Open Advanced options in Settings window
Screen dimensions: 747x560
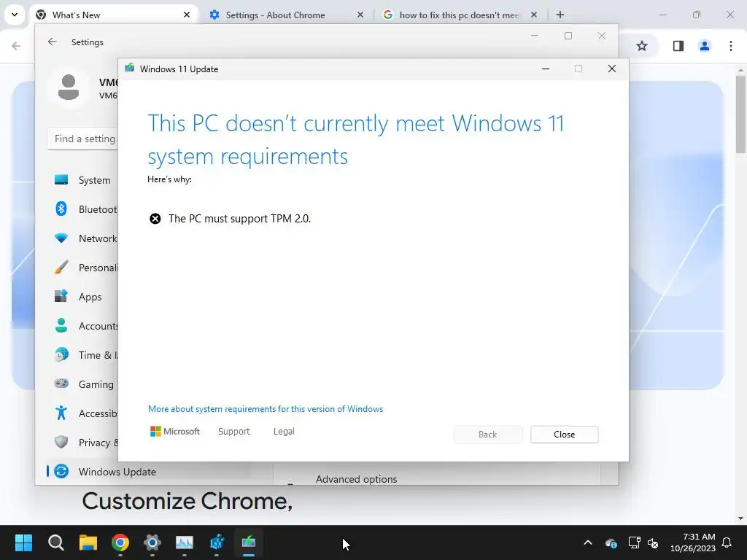pos(356,479)
